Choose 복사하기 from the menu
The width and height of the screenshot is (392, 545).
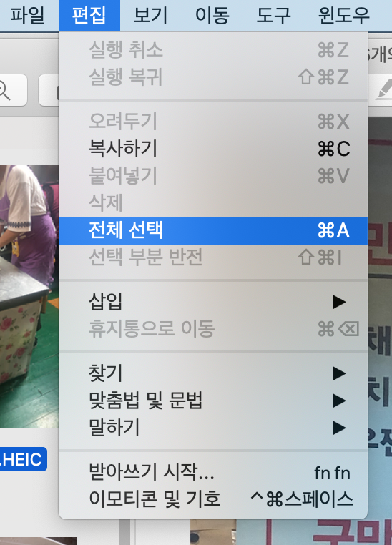click(x=213, y=149)
